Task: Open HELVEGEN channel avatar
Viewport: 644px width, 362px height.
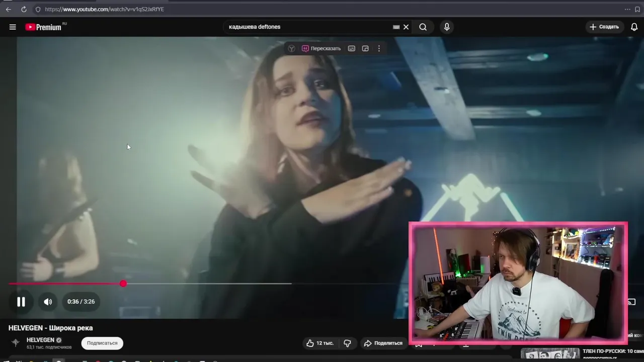Action: 16,343
